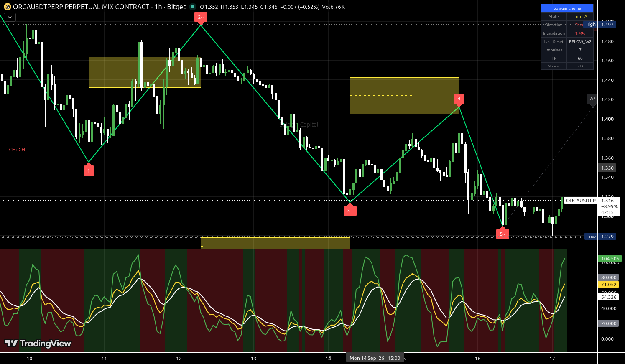Click the 80.000 overbought level label

(609, 277)
